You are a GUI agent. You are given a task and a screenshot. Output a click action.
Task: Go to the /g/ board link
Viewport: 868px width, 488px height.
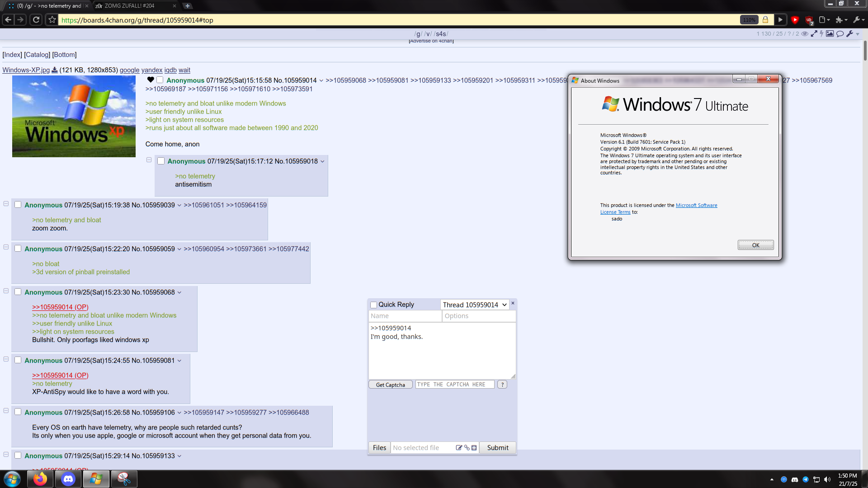[x=418, y=34]
